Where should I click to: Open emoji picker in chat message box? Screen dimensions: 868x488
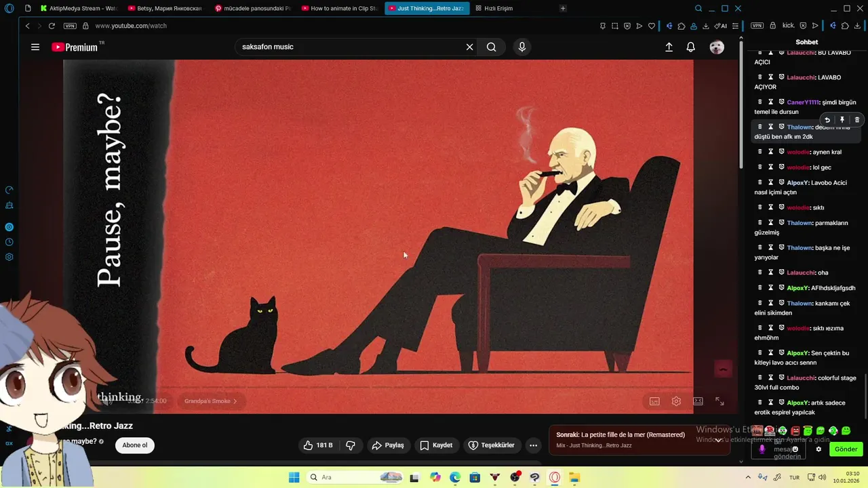795,449
